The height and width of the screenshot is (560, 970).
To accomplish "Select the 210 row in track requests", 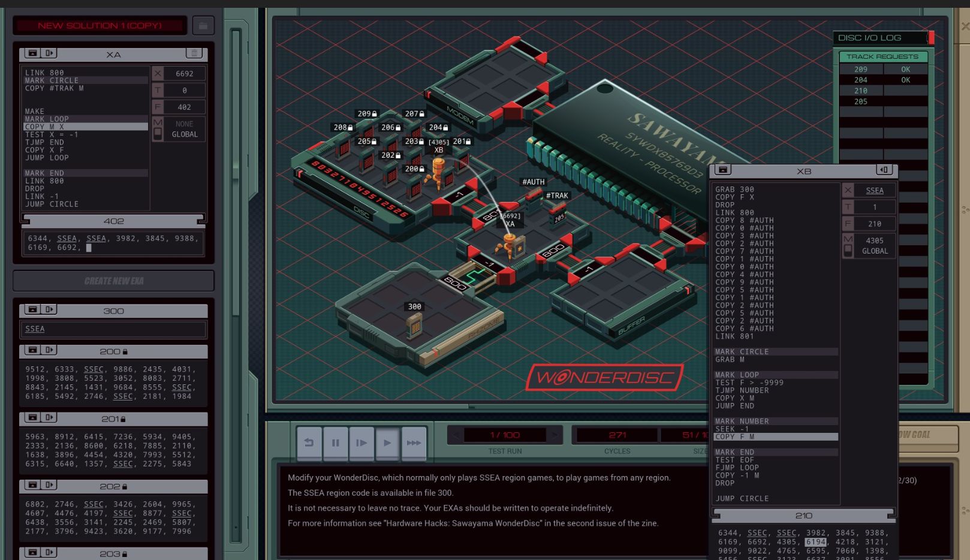I will pos(883,91).
